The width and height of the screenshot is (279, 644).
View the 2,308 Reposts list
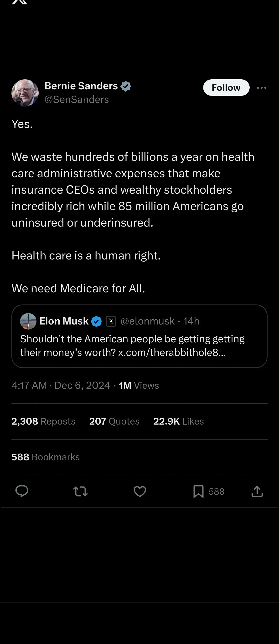point(43,421)
